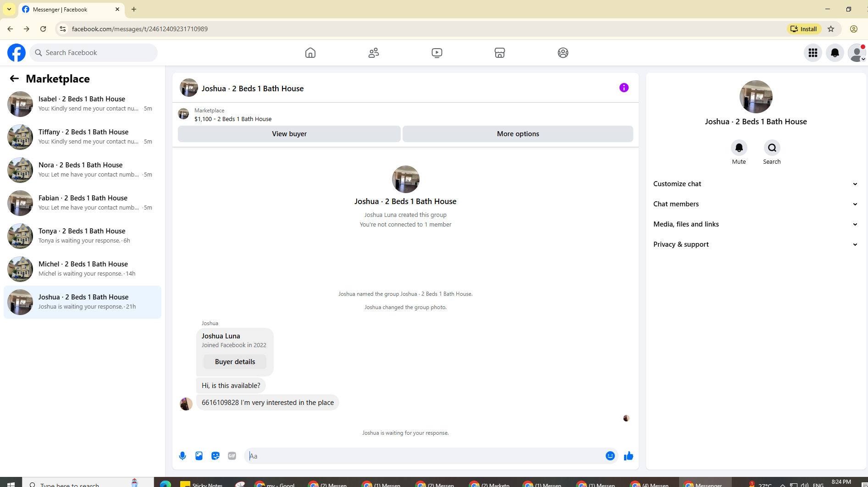868x487 pixels.
Task: Click the View buyer button
Action: (x=289, y=134)
